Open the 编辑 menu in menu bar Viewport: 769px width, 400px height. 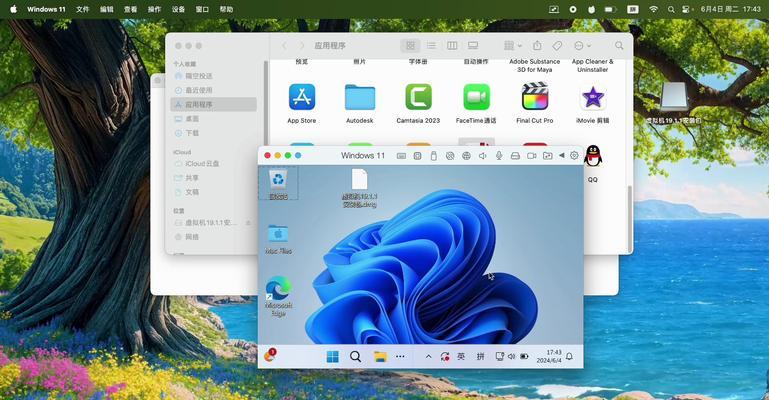click(x=106, y=9)
